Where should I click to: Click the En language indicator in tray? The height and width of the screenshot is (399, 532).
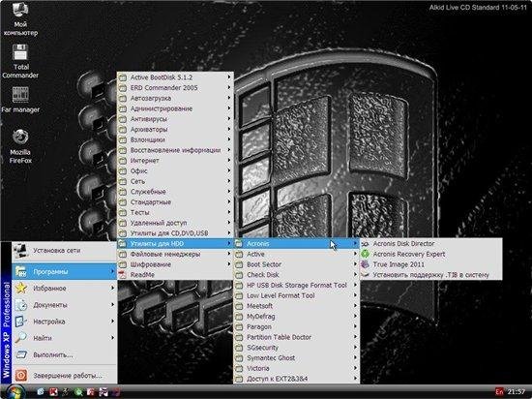[499, 391]
